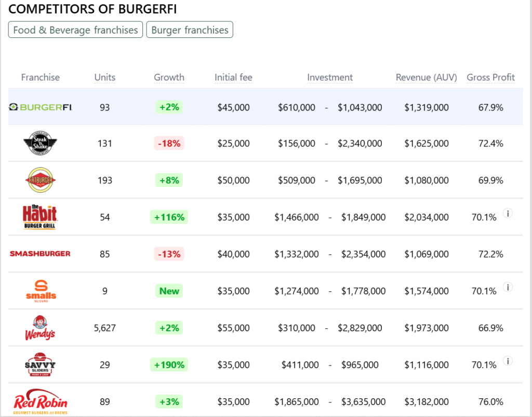Click the 5,627 units value
Image resolution: width=532 pixels, height=417 pixels.
pos(105,328)
